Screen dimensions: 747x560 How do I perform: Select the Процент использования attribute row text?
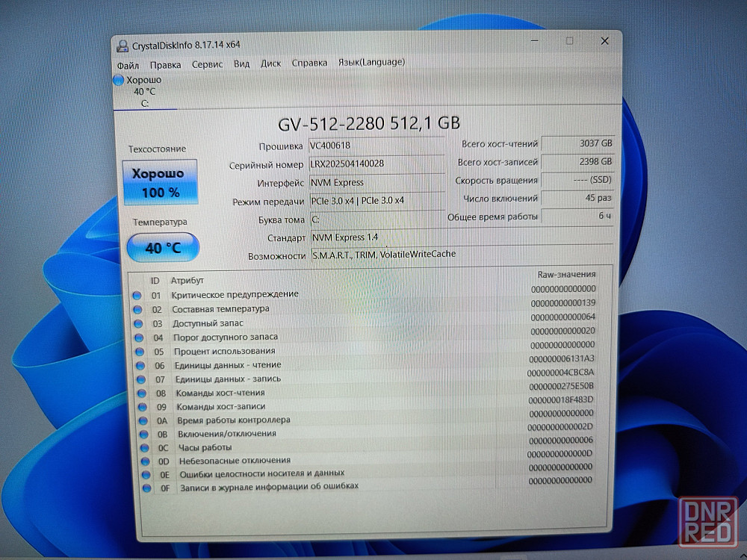(x=224, y=351)
